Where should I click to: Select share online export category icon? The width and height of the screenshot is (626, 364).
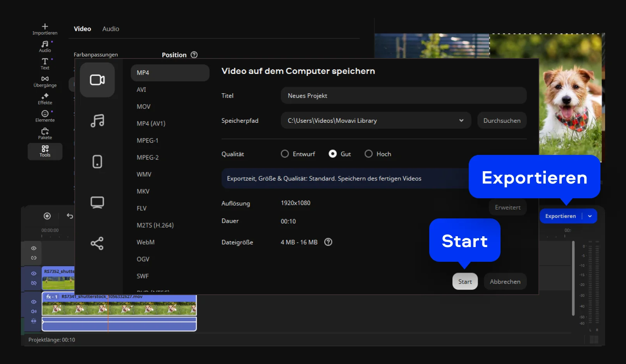(x=97, y=243)
